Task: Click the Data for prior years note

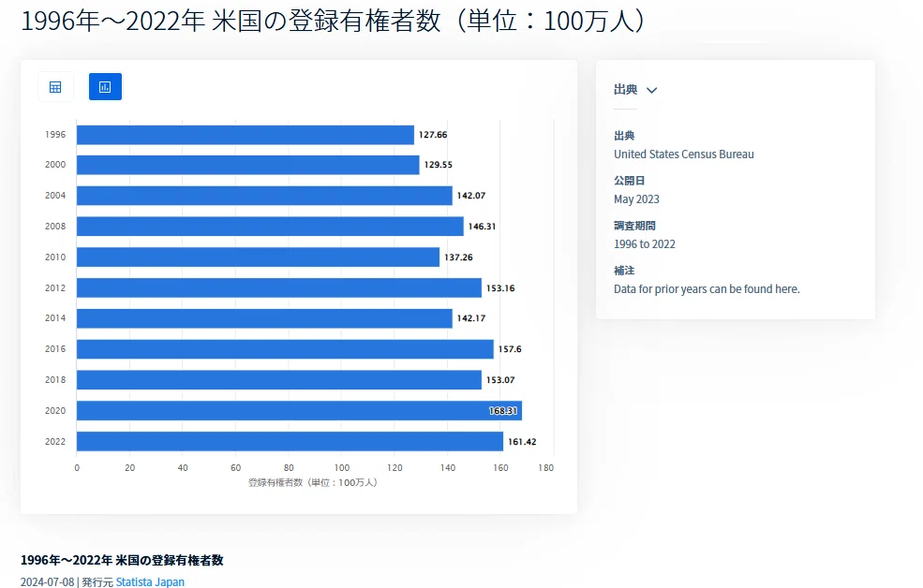Action: pos(707,289)
